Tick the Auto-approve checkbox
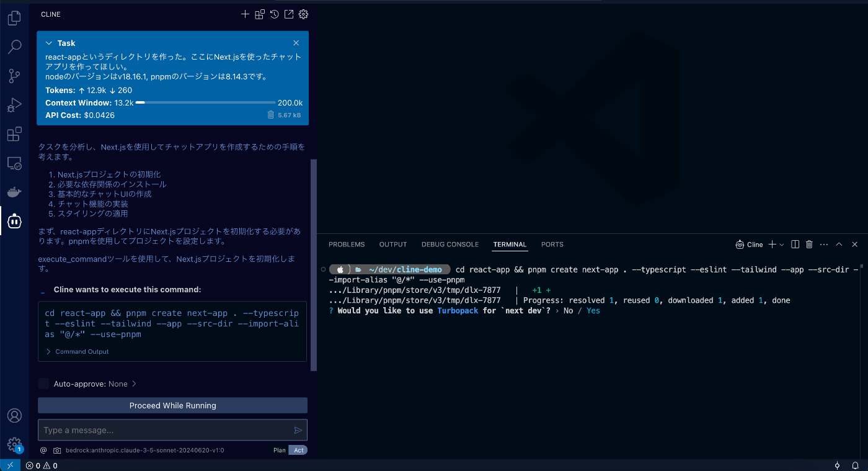 (43, 384)
